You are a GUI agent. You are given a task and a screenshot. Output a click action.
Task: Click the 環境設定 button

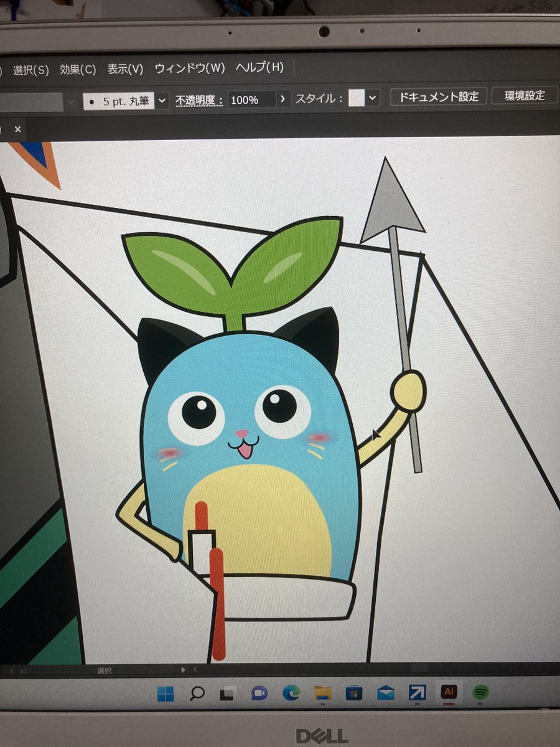coord(525,95)
